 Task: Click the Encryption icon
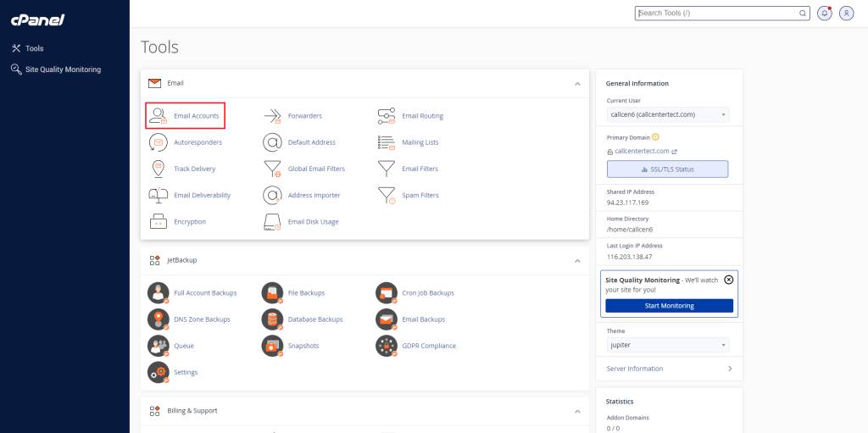159,222
